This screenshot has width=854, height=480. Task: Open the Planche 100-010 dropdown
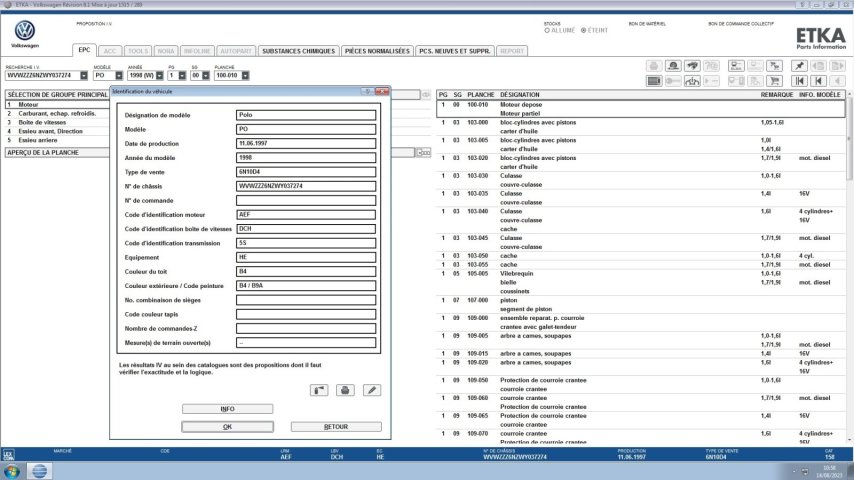pyautogui.click(x=246, y=76)
